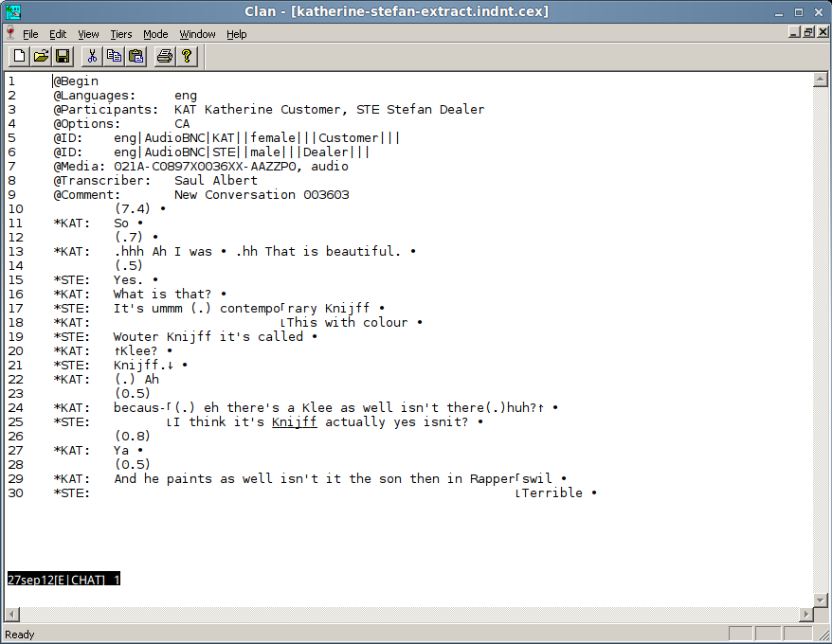Print document with printer icon
Screen dimensions: 832x644
[x=165, y=56]
